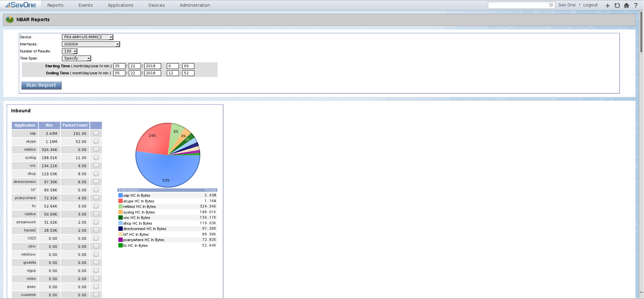Click the starting time year field

click(153, 66)
